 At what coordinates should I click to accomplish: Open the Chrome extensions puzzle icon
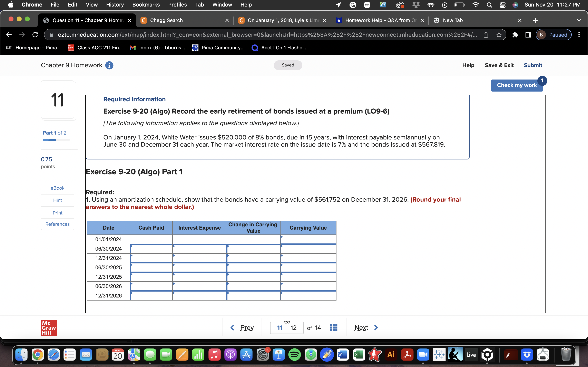tap(515, 35)
